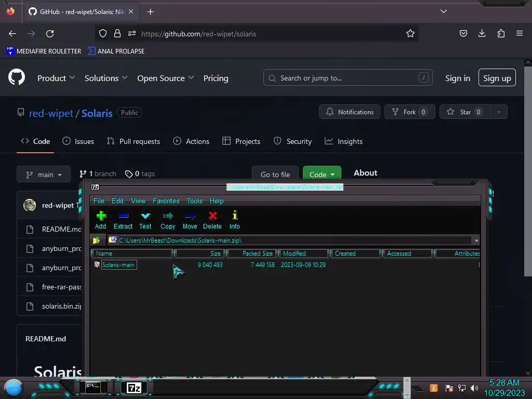The image size is (532, 399).
Task: Open the volume speaker tray icon
Action: click(x=474, y=388)
